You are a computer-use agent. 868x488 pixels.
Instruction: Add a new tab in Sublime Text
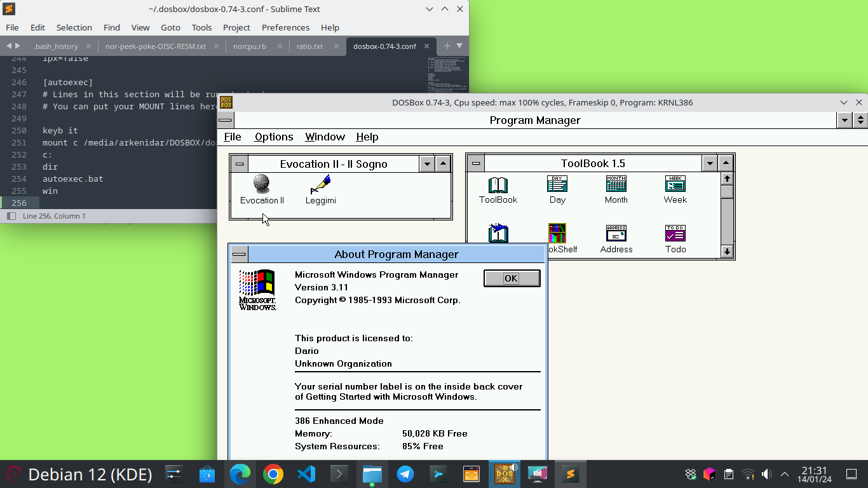[x=447, y=46]
